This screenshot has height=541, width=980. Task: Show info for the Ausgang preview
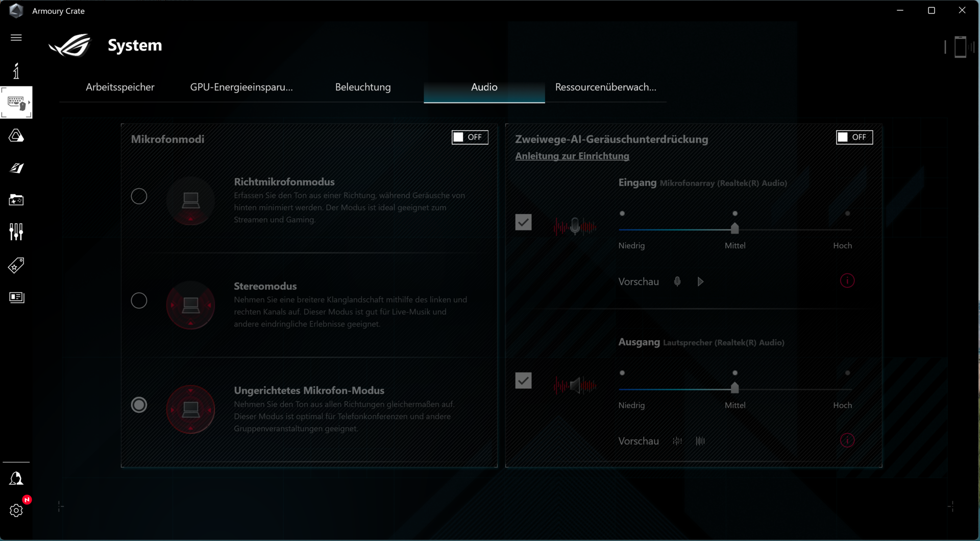point(847,440)
